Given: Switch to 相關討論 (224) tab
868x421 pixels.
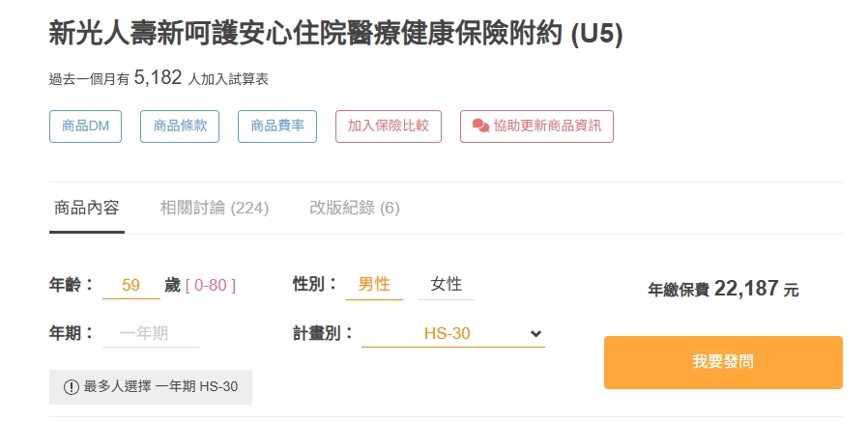Looking at the screenshot, I should tap(215, 208).
